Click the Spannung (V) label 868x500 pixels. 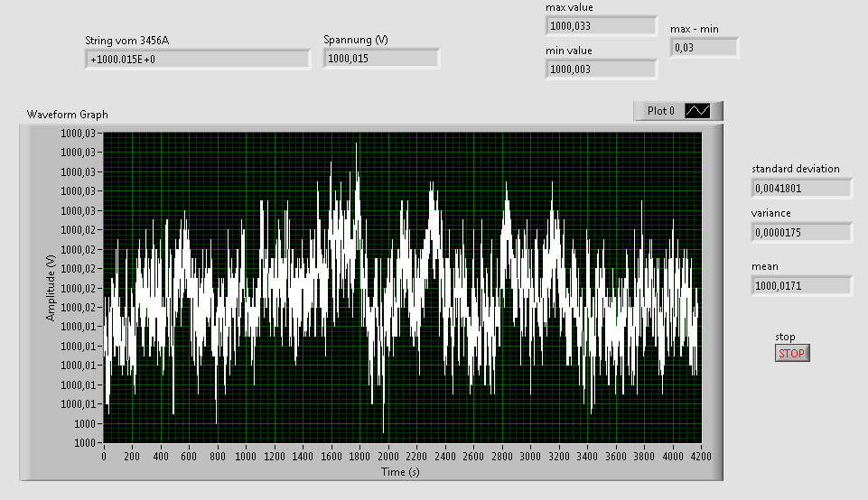pos(355,40)
